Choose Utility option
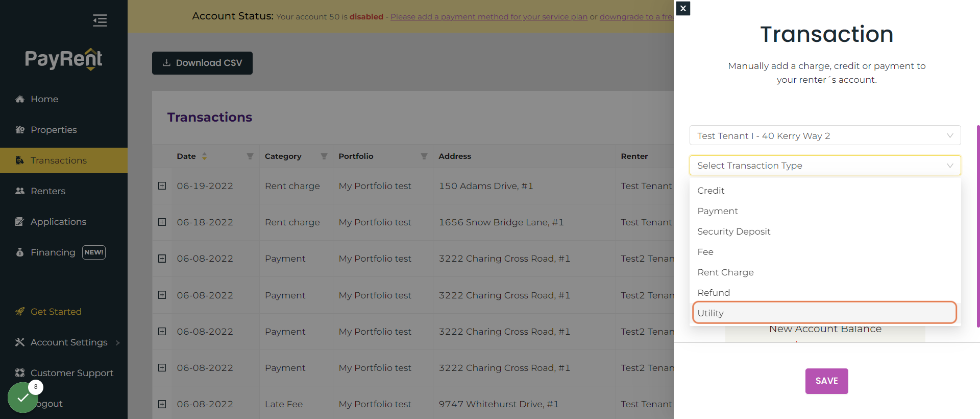Viewport: 980px width, 419px height. 825,313
